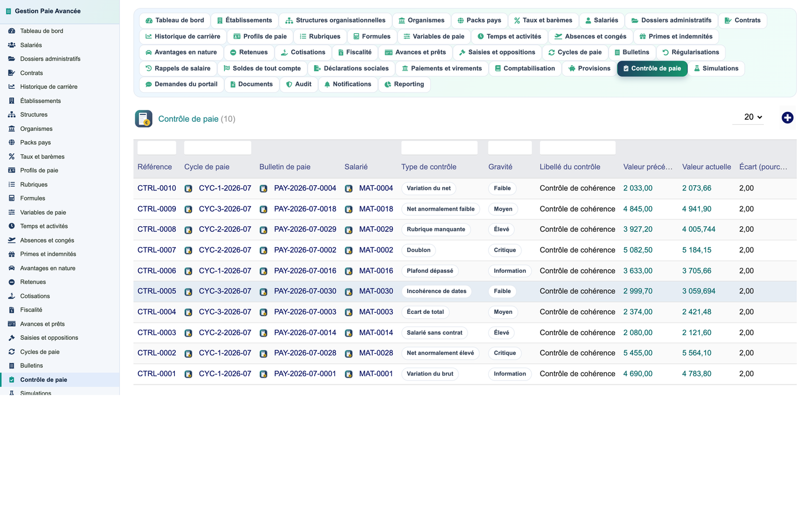Click the Type de contrôle filter field
This screenshot has height=507, width=812.
(x=439, y=148)
